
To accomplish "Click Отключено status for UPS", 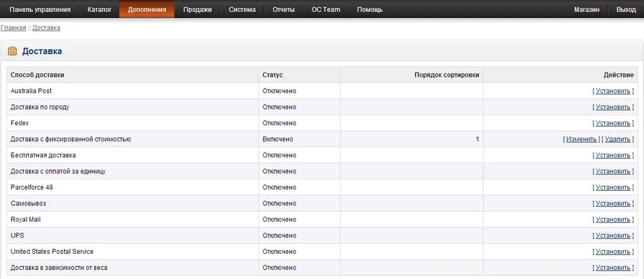I will (279, 236).
